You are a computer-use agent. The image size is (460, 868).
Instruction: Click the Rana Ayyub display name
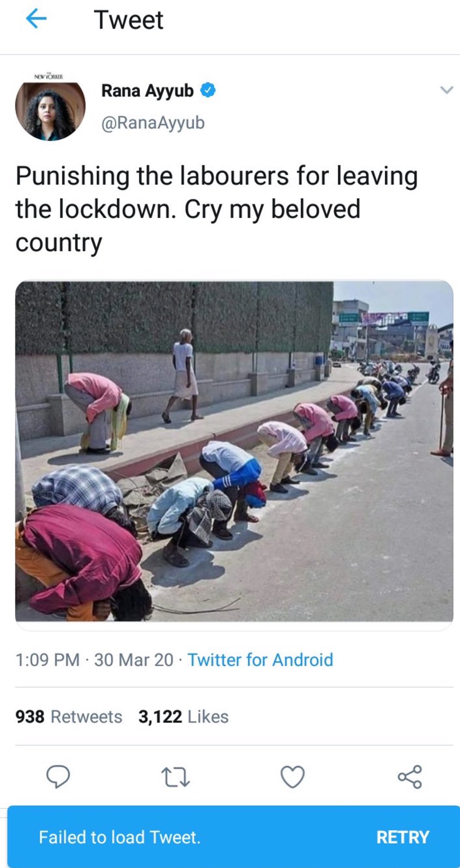(x=148, y=90)
